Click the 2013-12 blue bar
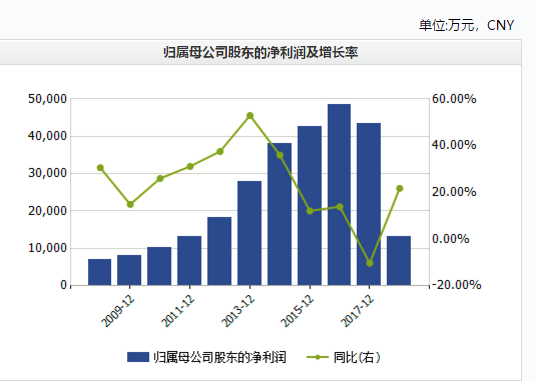This screenshot has height=381, width=536. tap(250, 233)
